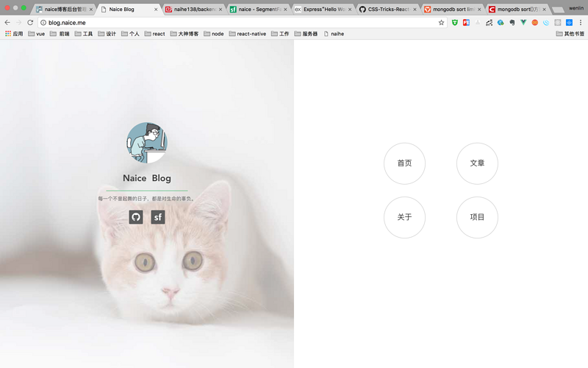This screenshot has height=368, width=588.
Task: Click the Naice Blog title
Action: pos(147,178)
